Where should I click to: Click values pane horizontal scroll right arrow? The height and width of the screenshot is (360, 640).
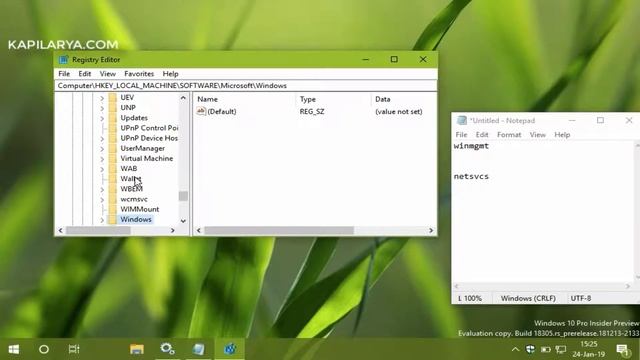(x=431, y=231)
